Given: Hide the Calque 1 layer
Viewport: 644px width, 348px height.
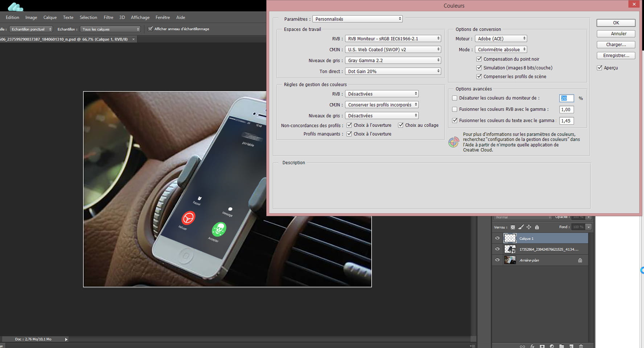Looking at the screenshot, I should (x=497, y=238).
